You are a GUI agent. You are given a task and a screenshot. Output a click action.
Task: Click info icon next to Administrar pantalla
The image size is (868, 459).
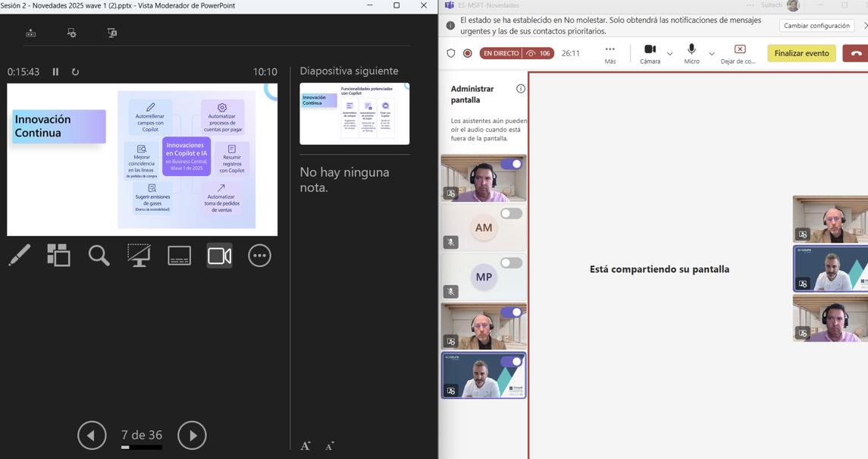pyautogui.click(x=520, y=89)
